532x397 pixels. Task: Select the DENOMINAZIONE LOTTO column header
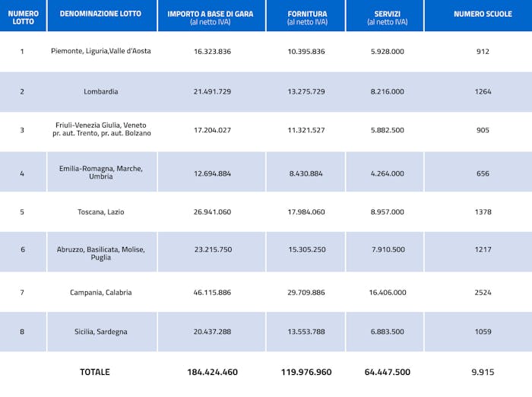pyautogui.click(x=101, y=14)
